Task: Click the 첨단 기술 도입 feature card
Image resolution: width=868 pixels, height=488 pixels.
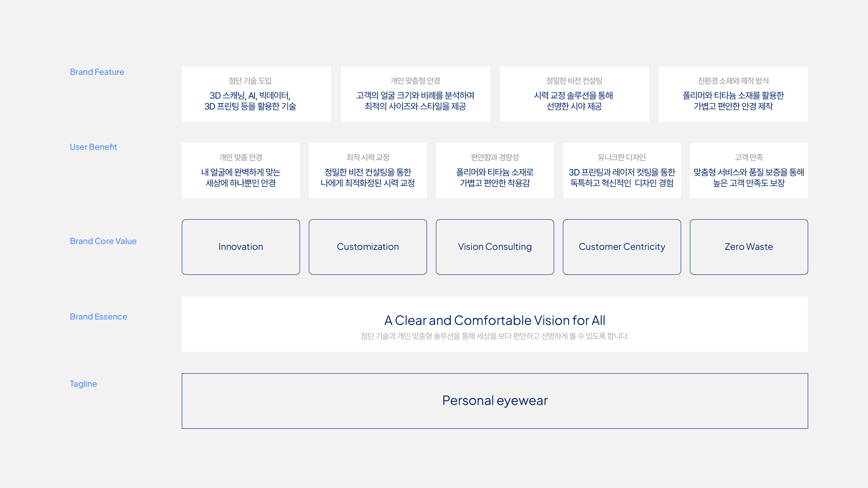Action: tap(256, 94)
